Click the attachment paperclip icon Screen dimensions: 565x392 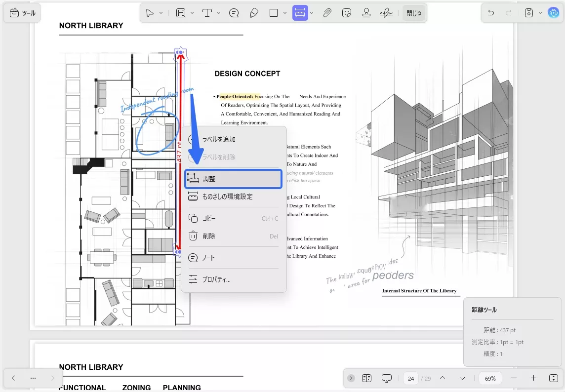click(327, 13)
